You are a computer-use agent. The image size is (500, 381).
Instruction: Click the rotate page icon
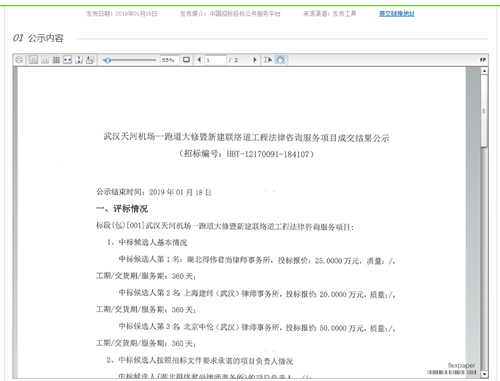pyautogui.click(x=90, y=60)
